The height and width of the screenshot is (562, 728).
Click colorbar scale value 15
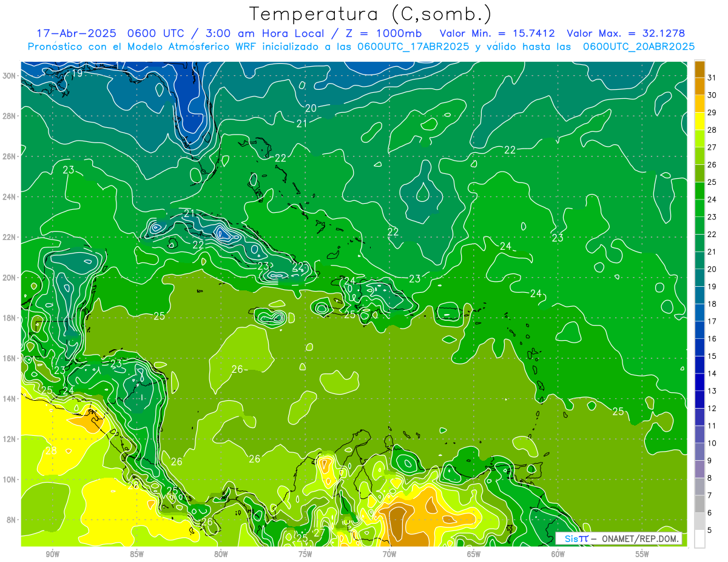[x=712, y=356]
